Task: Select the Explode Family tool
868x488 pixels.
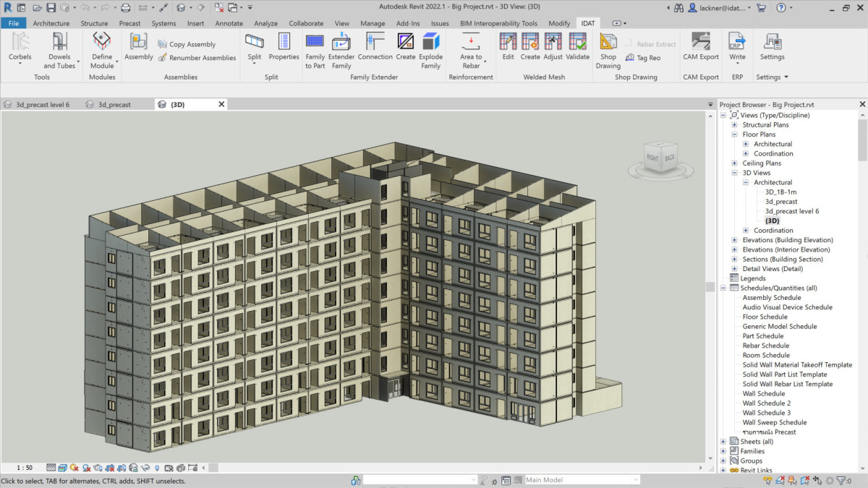Action: [431, 42]
